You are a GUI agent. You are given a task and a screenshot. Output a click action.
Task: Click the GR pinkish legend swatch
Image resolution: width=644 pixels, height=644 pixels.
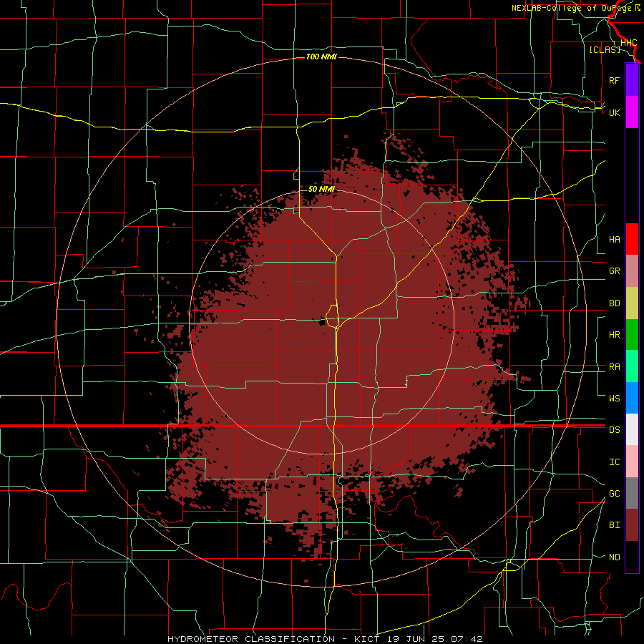click(632, 270)
